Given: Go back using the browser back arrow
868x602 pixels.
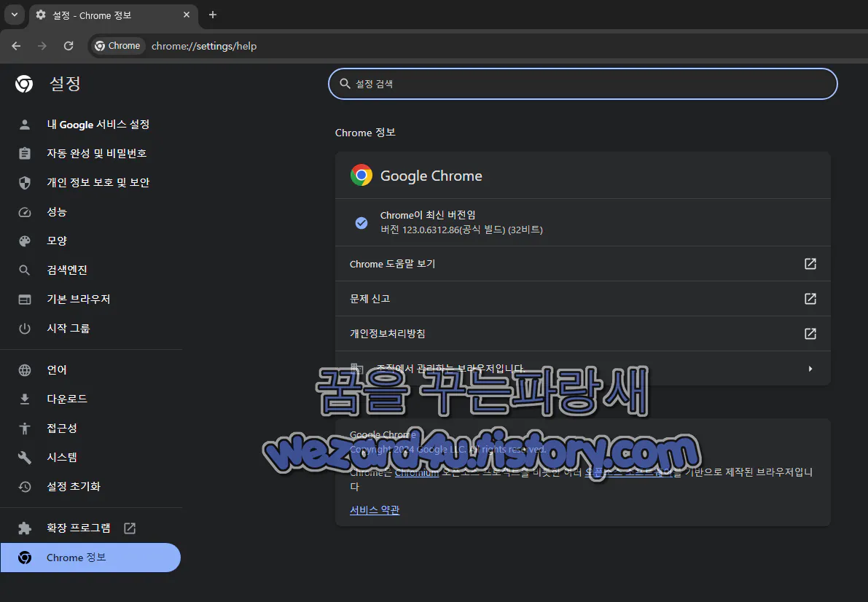Looking at the screenshot, I should (16, 46).
